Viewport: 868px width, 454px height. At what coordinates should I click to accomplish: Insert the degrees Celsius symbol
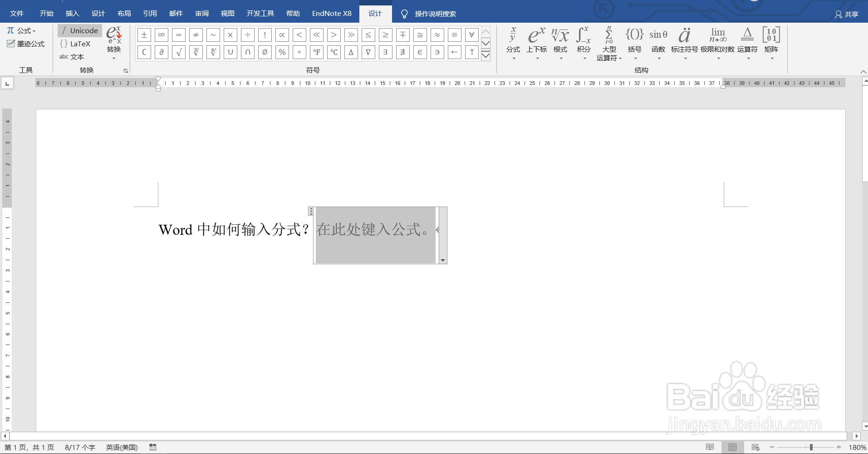[334, 52]
